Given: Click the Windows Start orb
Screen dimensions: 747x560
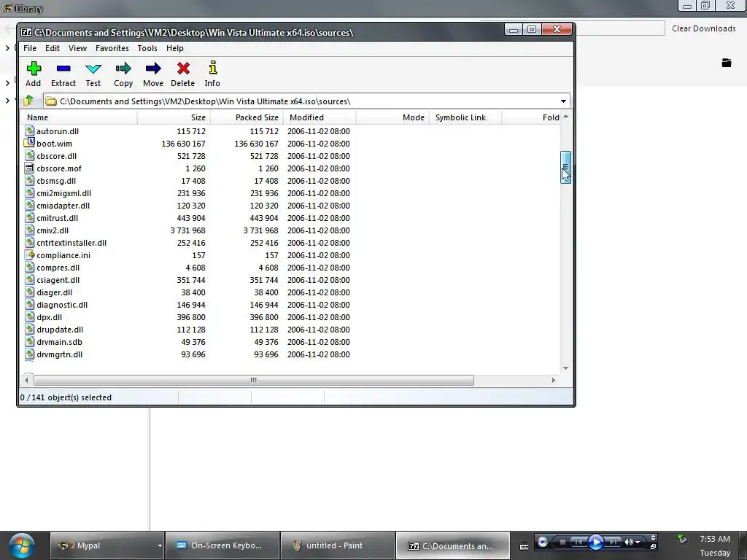Looking at the screenshot, I should [21, 545].
